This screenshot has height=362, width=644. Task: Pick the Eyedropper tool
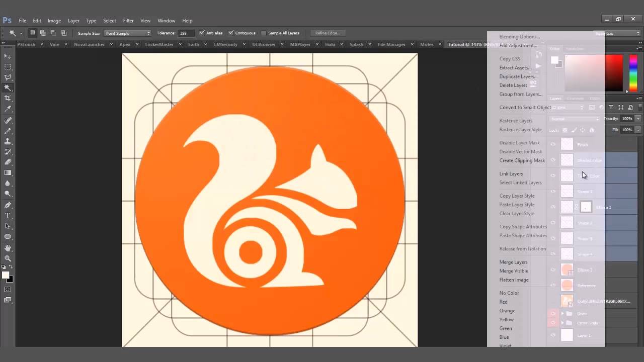click(8, 109)
